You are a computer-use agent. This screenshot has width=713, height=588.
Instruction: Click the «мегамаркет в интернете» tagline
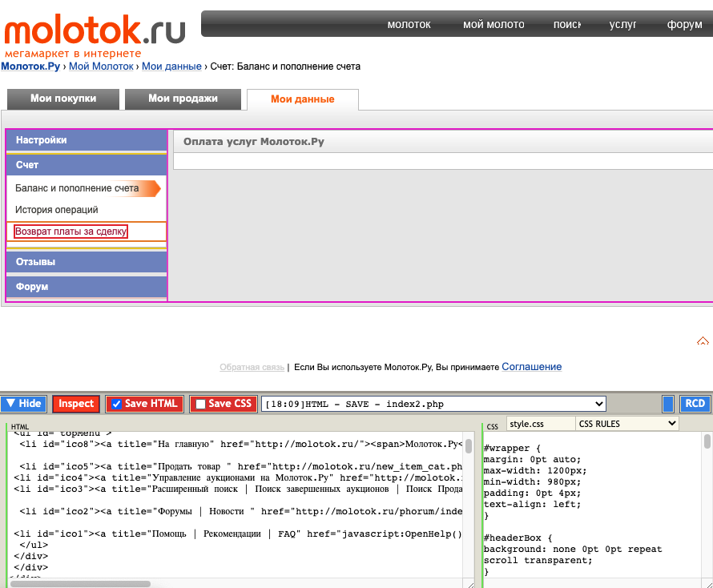(73, 54)
